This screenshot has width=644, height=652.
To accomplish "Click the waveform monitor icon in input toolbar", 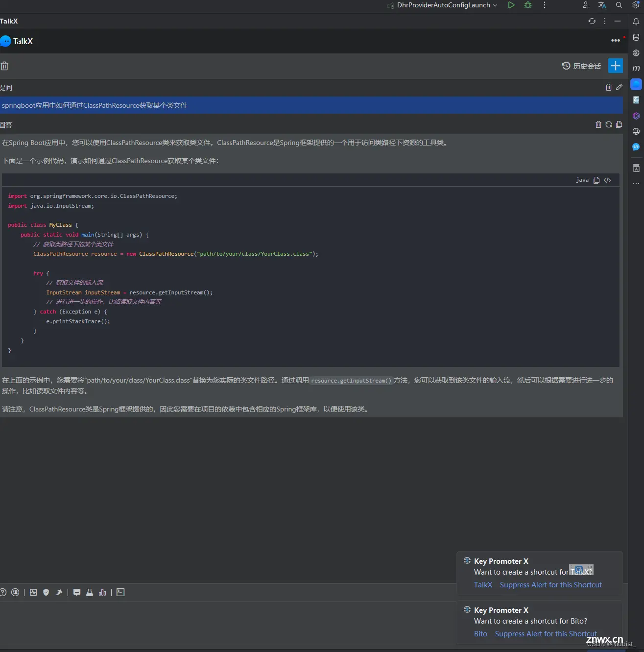I will click(x=33, y=592).
